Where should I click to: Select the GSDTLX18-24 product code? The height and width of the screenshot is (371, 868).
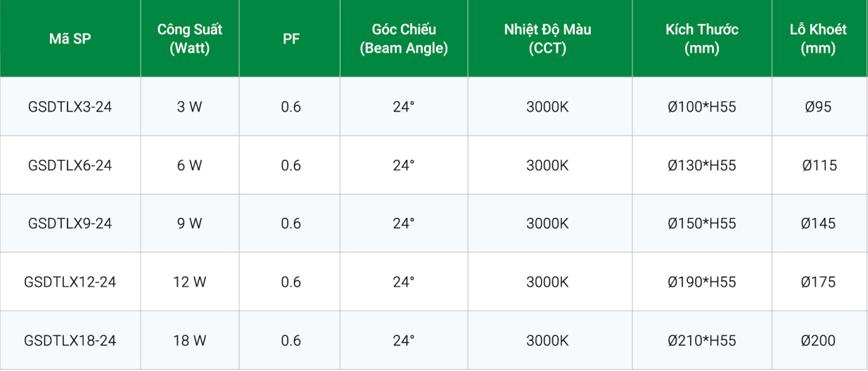click(70, 341)
